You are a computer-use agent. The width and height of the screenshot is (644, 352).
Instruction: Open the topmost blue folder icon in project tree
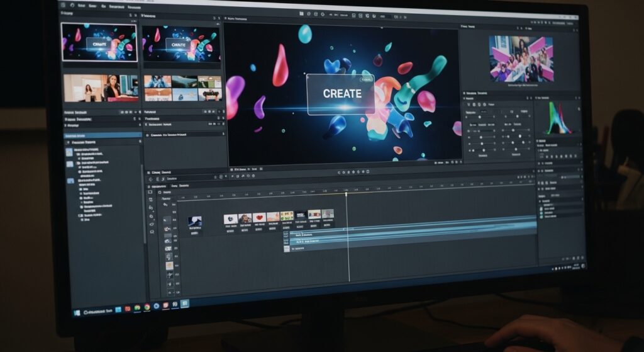click(x=69, y=152)
